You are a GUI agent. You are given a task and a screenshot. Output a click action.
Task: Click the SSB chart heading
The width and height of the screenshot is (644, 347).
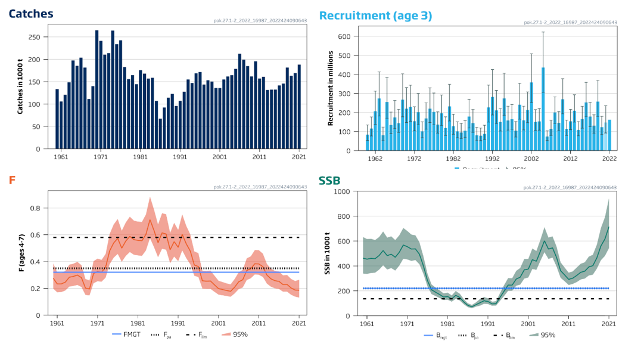click(330, 181)
